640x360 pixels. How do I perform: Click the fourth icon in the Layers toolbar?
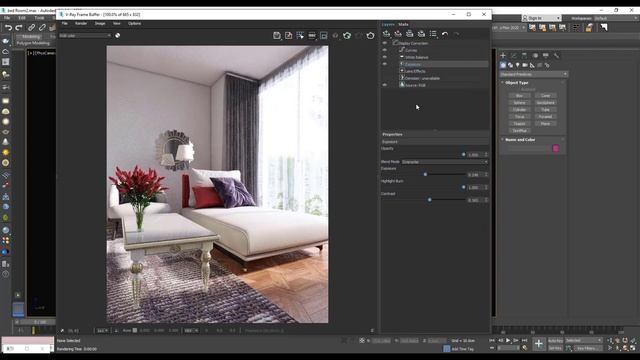coord(421,34)
